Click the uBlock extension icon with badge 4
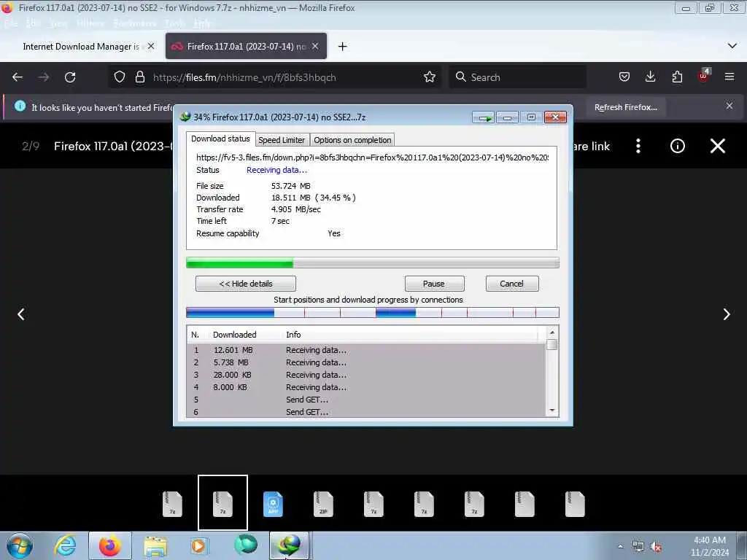Viewport: 747px width, 560px height. pyautogui.click(x=704, y=76)
